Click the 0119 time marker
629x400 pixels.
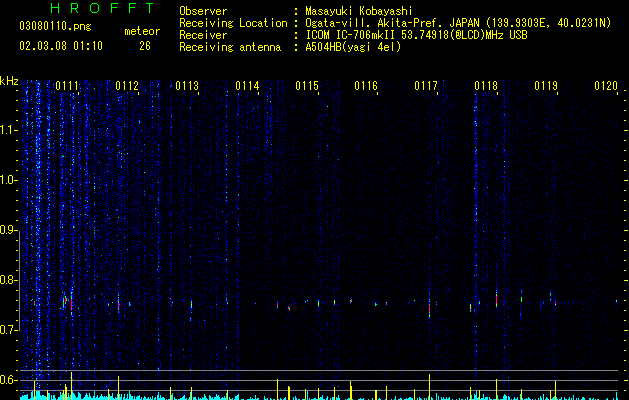click(x=546, y=86)
